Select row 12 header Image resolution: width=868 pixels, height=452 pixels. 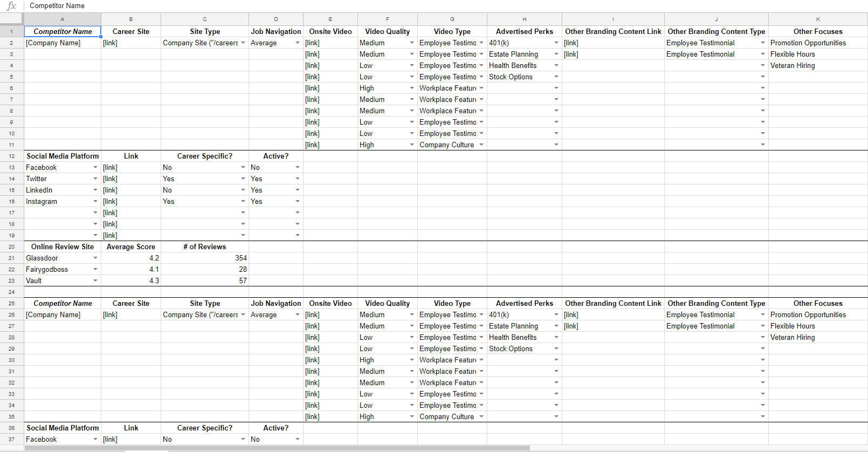coord(12,156)
